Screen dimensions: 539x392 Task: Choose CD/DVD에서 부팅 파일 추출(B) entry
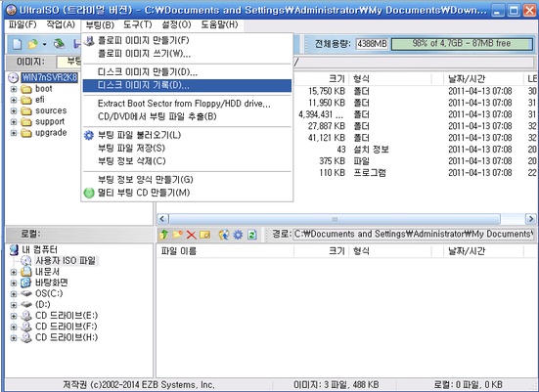click(188, 116)
